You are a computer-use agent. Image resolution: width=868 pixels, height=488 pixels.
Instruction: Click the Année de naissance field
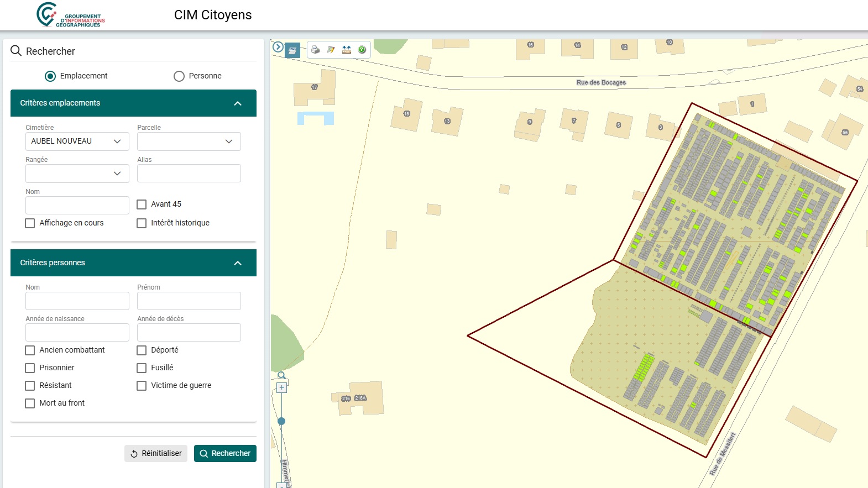pos(77,333)
